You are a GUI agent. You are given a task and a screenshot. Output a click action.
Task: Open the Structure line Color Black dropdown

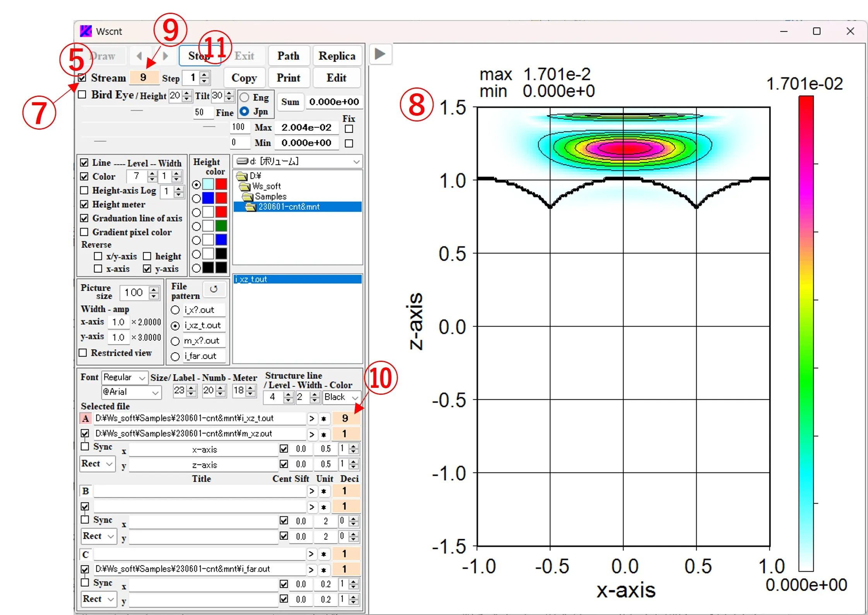[x=341, y=397]
